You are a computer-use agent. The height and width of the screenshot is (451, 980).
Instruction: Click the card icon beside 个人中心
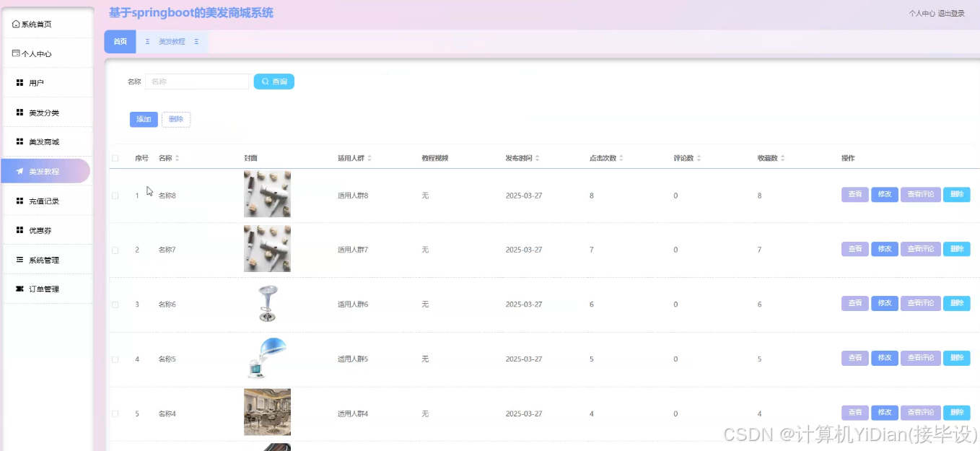(x=16, y=53)
